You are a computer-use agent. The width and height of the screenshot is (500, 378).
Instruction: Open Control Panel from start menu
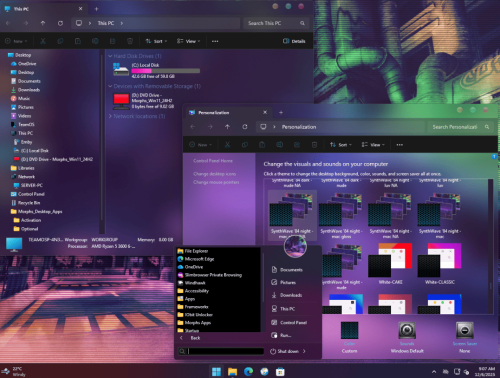(289, 322)
